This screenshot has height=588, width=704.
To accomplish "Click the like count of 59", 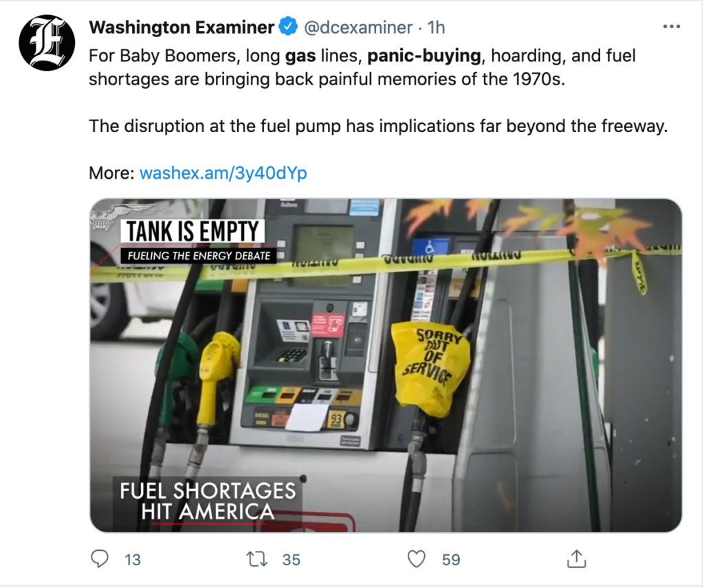I will click(451, 560).
